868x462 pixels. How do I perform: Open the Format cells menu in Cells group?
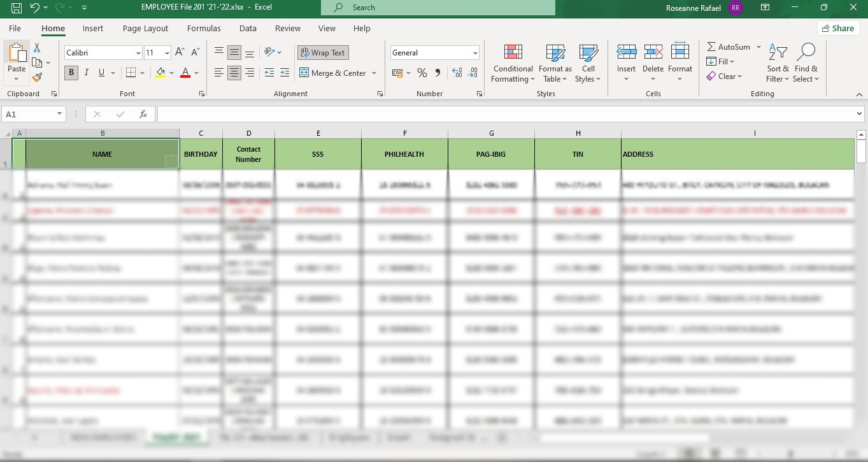click(680, 63)
